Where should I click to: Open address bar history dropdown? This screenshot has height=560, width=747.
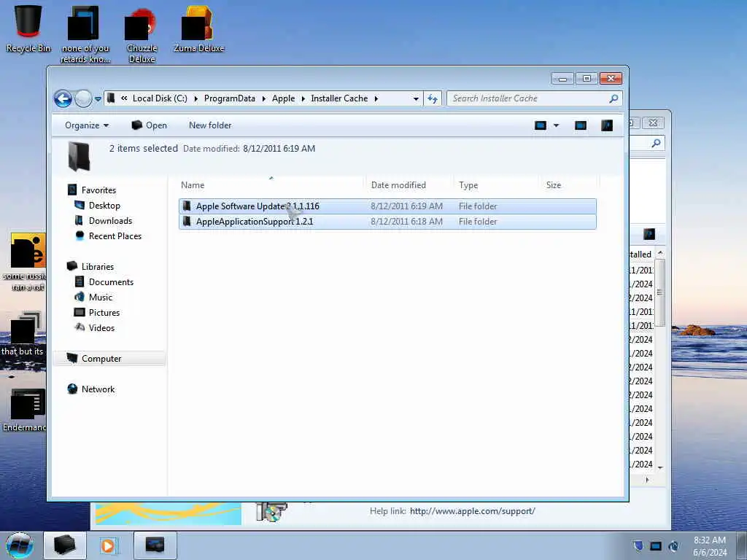[416, 99]
